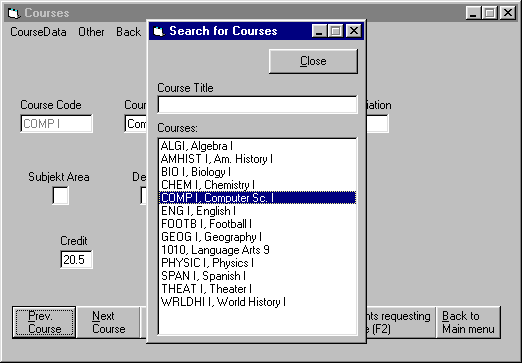Click the Search for Courses title icon
Image resolution: width=522 pixels, height=363 pixels.
[159, 31]
